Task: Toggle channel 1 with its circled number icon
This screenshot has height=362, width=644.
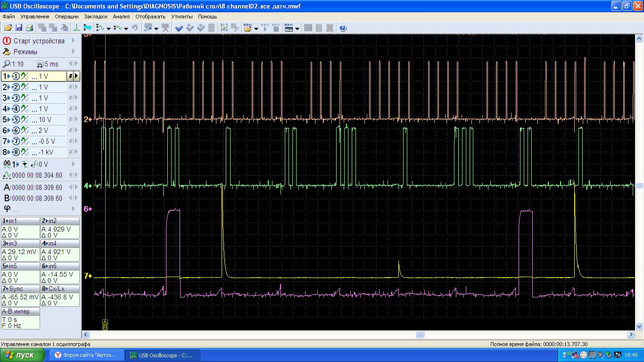Action: click(16, 76)
